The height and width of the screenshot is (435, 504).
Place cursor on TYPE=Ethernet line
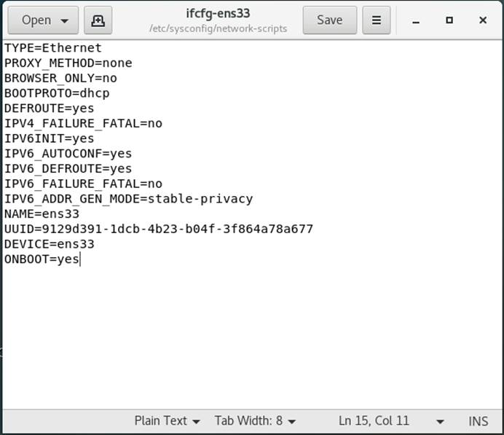coord(53,48)
